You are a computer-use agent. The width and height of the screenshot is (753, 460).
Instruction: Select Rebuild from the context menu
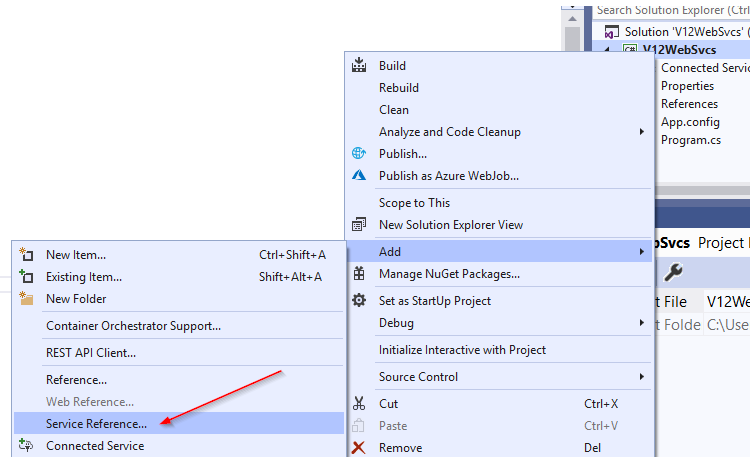(399, 88)
